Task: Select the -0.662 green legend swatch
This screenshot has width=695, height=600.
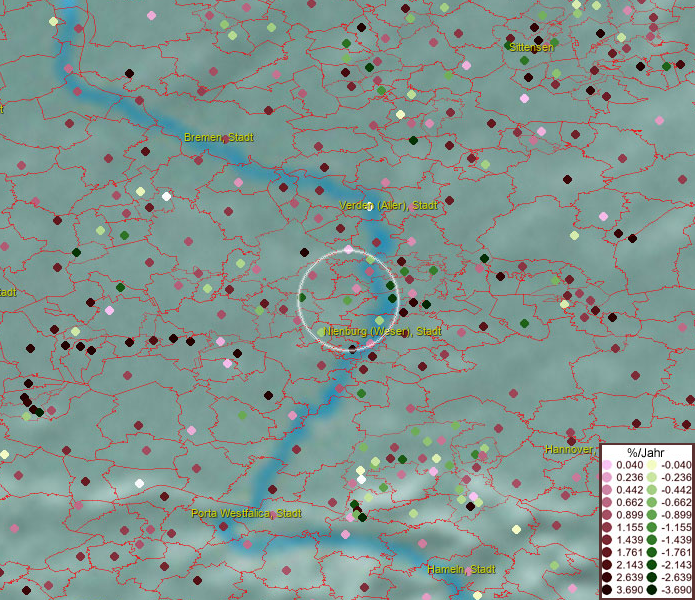Action: (x=650, y=503)
